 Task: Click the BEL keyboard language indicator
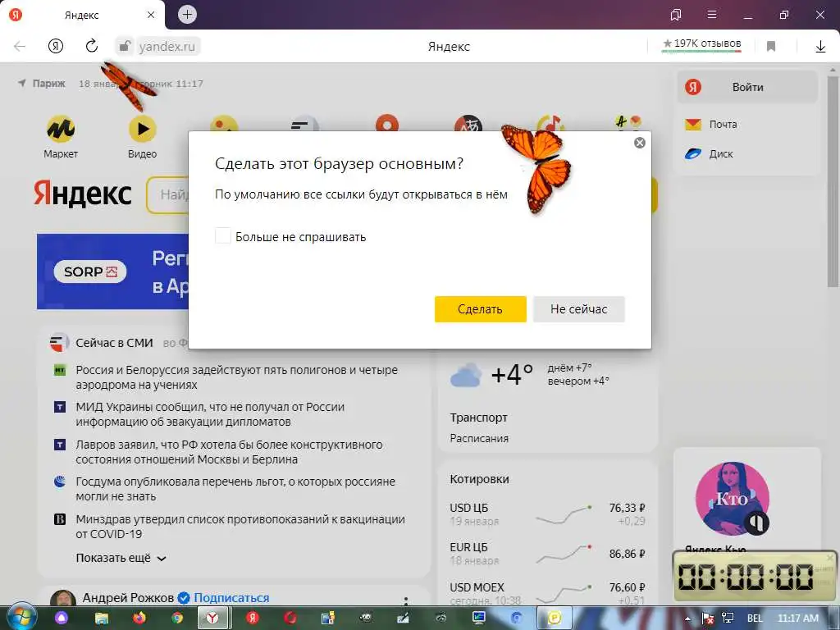click(x=755, y=619)
